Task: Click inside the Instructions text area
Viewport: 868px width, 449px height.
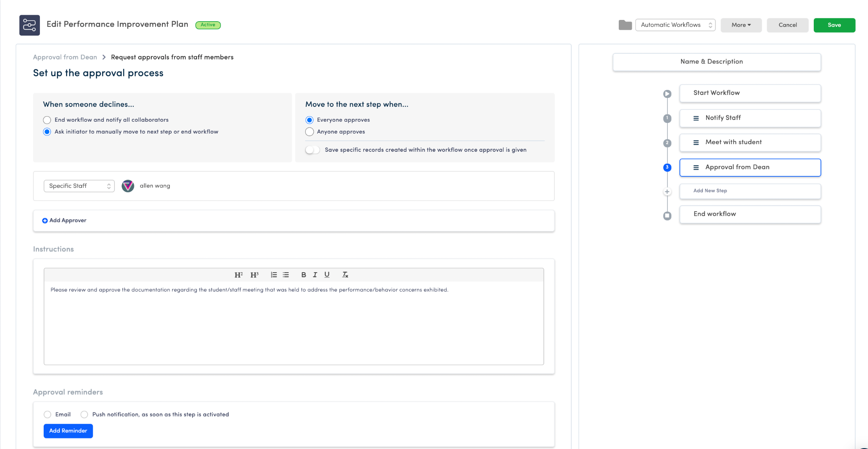Action: (x=294, y=323)
